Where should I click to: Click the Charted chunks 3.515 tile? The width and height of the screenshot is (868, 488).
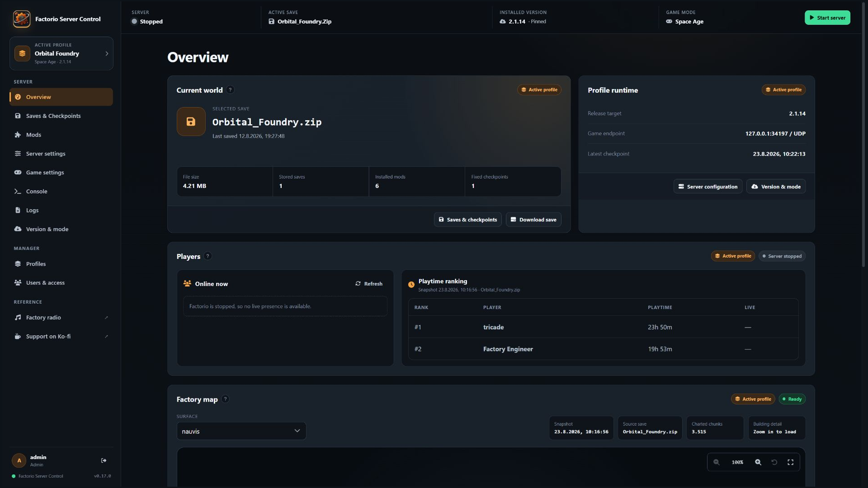pos(715,428)
